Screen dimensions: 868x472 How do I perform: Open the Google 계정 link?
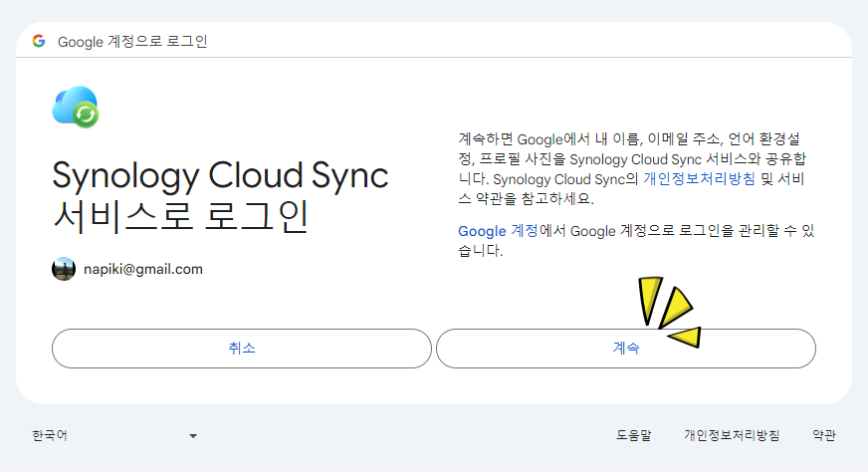pos(498,231)
